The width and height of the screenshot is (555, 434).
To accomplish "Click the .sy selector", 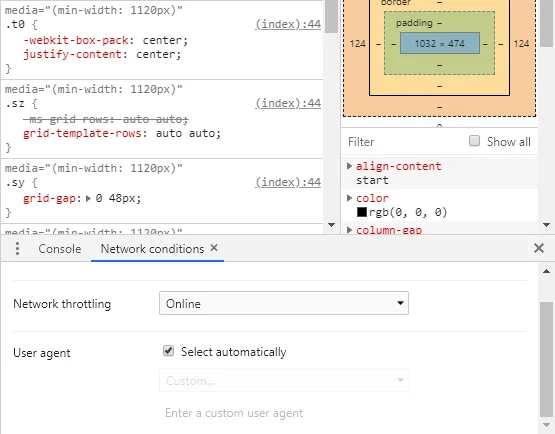I will pos(15,182).
